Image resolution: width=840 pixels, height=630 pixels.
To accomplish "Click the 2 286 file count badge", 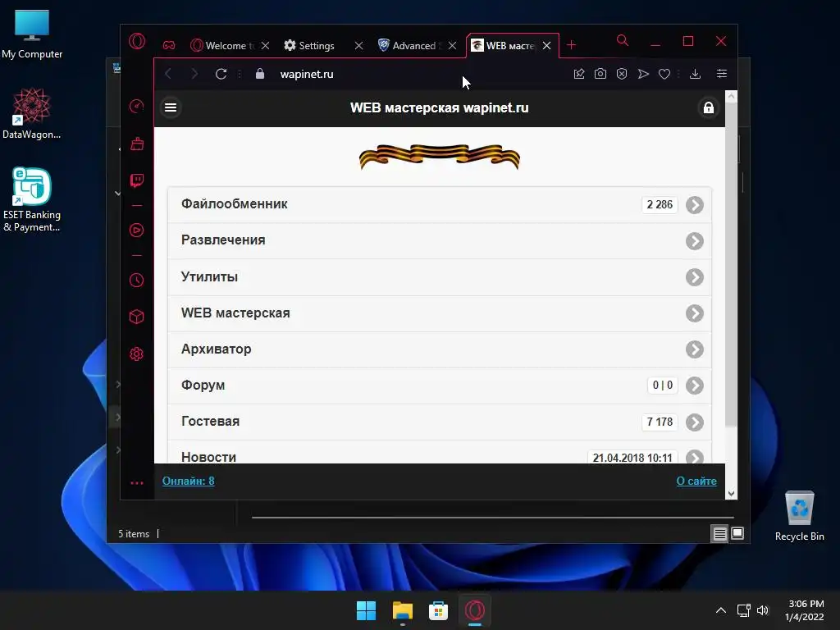I will tap(660, 204).
